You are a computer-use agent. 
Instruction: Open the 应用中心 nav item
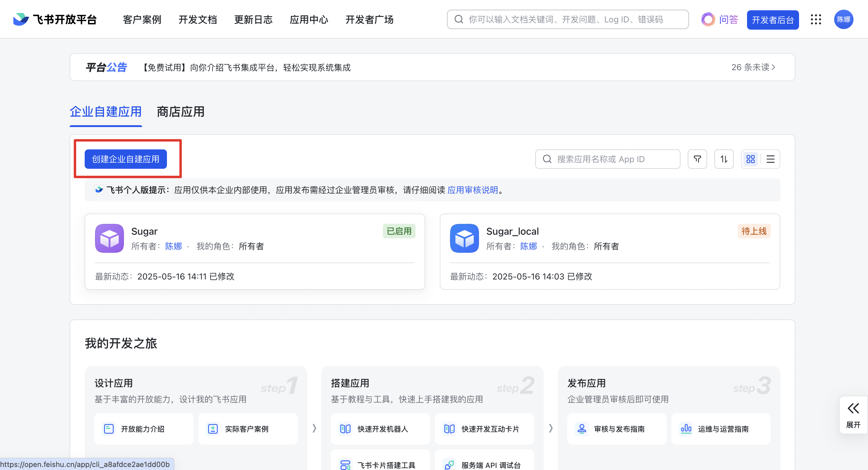pyautogui.click(x=309, y=20)
